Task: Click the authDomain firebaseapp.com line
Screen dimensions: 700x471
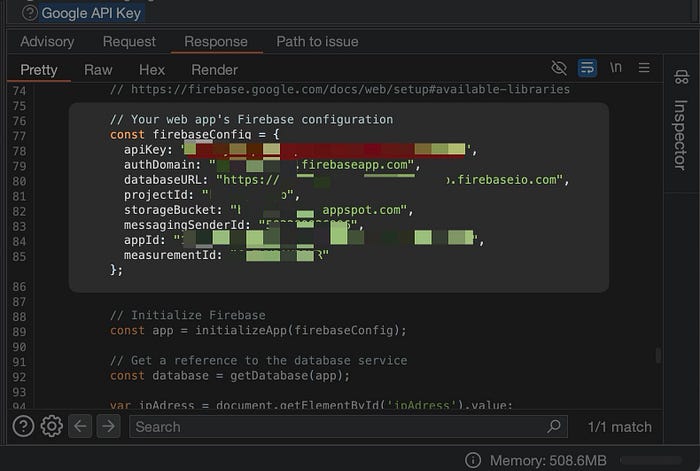Action: [x=272, y=165]
